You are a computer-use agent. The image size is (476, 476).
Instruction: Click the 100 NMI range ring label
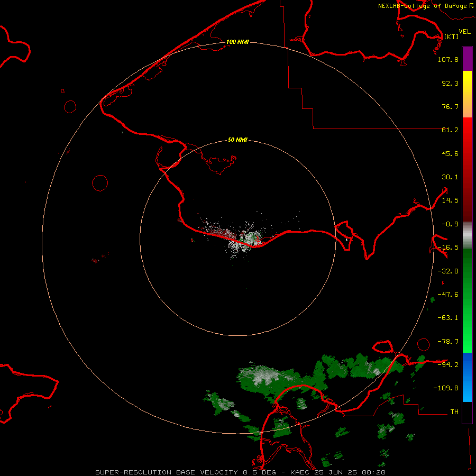coord(237,42)
